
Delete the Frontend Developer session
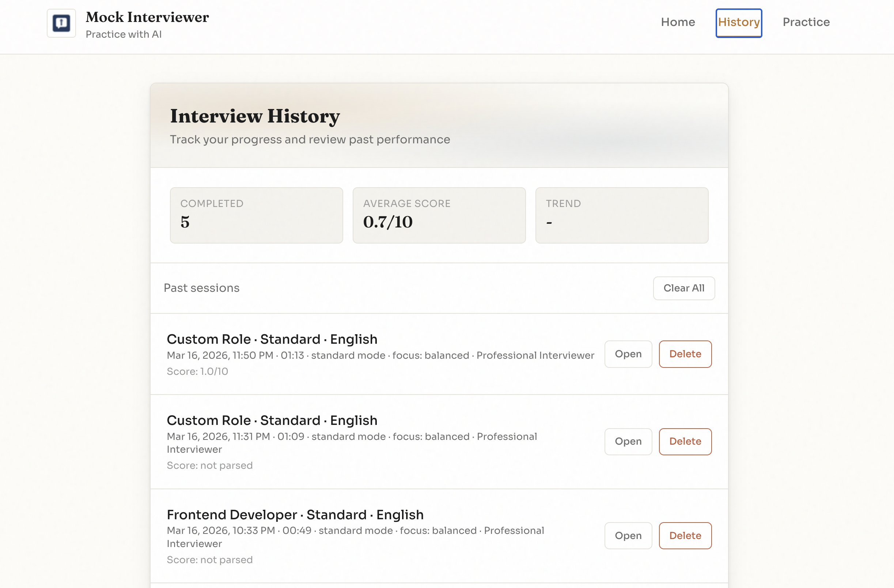[x=685, y=535]
